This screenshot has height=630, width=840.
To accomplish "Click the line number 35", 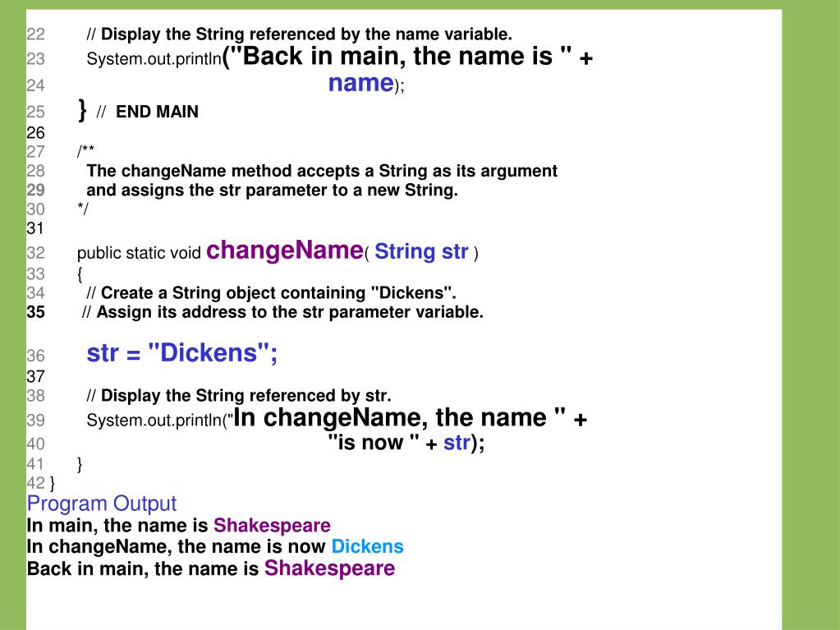I will tap(36, 312).
